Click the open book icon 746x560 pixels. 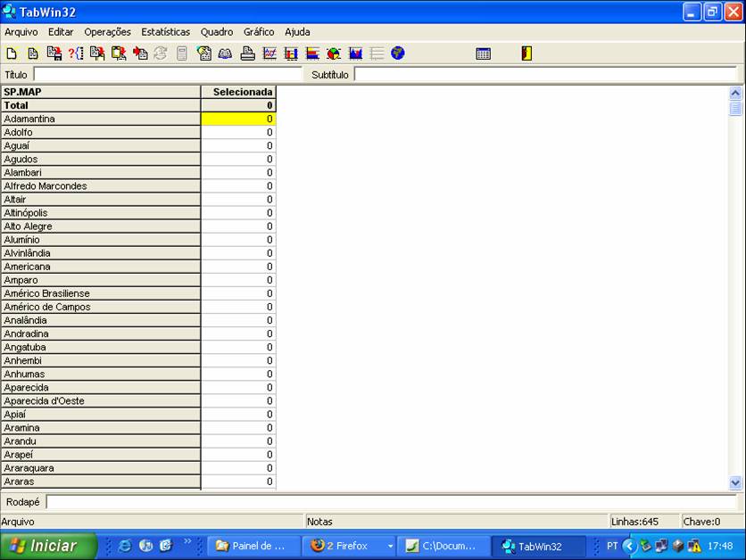(226, 54)
